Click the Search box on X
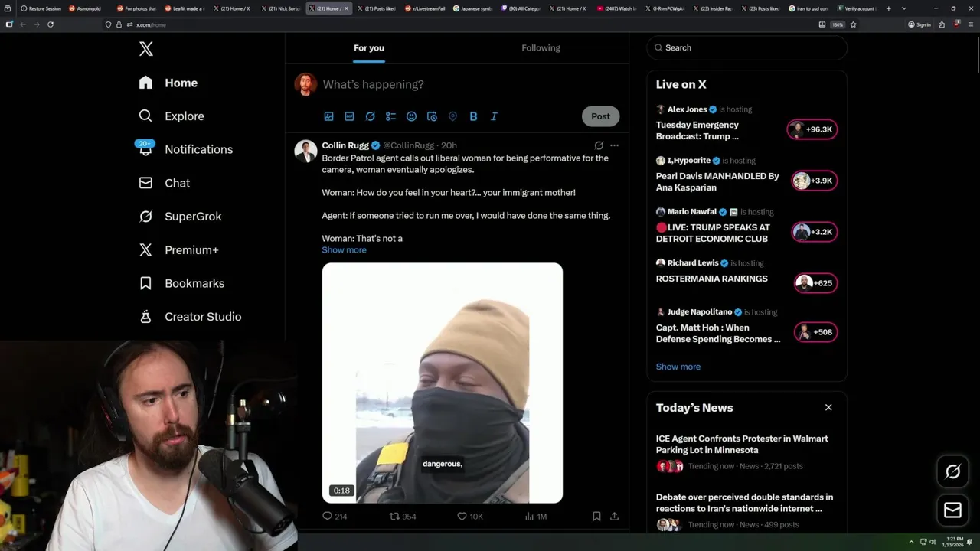980x551 pixels. (747, 47)
